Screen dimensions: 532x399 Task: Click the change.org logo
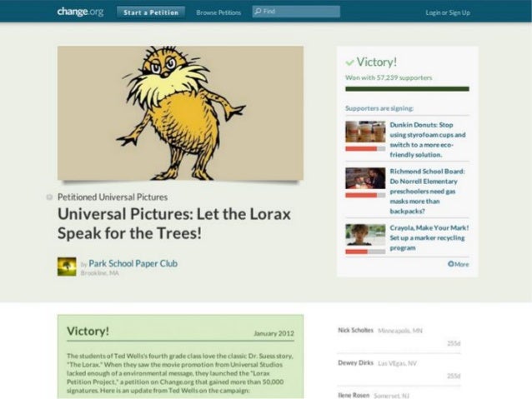tap(80, 12)
